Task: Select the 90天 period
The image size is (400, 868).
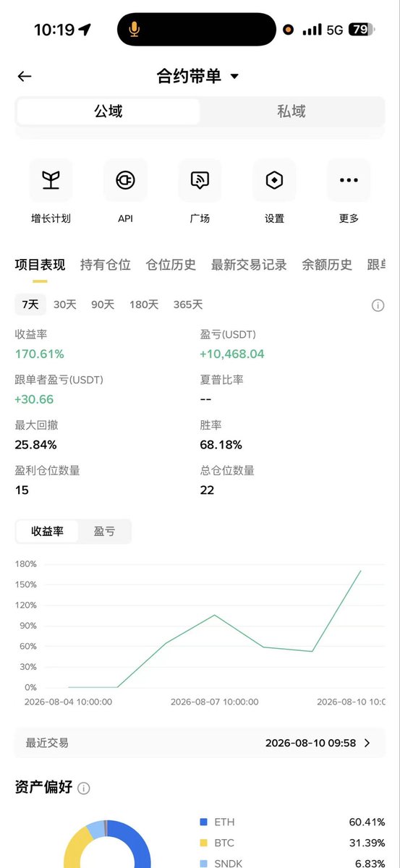Action: pyautogui.click(x=103, y=305)
